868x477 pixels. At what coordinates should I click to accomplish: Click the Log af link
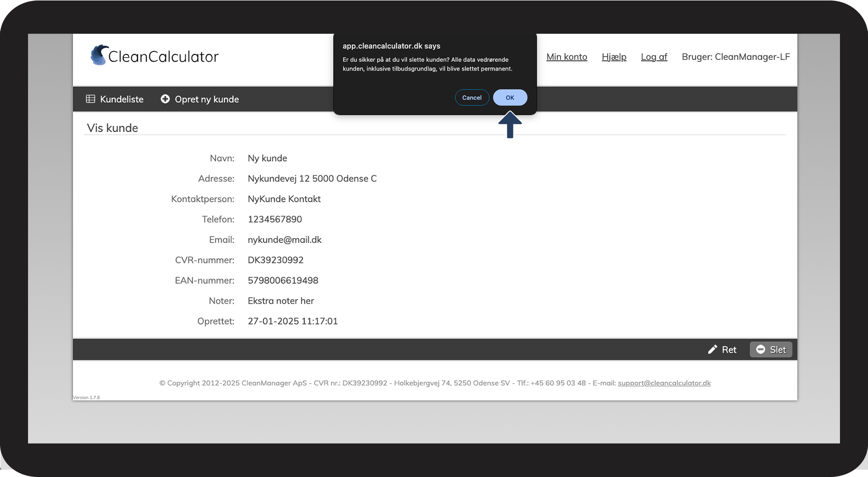pyautogui.click(x=654, y=57)
